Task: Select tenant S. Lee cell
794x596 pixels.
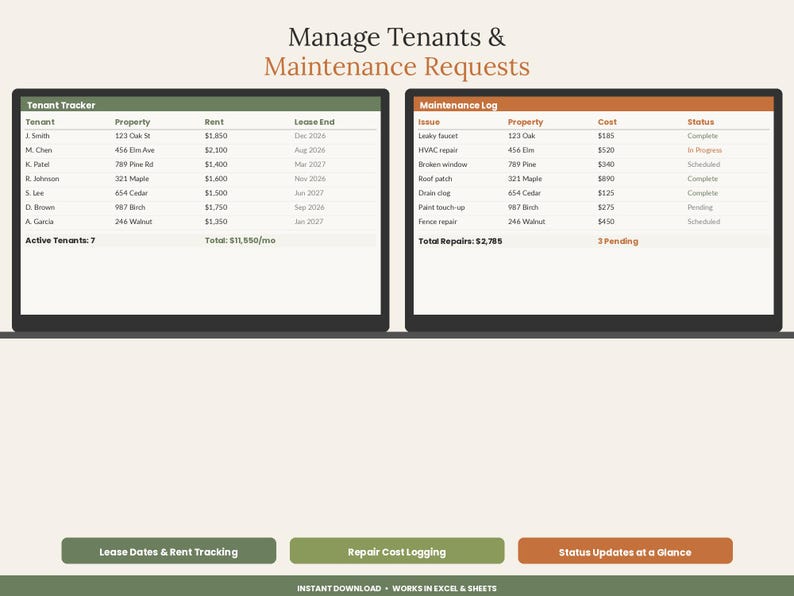Action: (x=34, y=193)
